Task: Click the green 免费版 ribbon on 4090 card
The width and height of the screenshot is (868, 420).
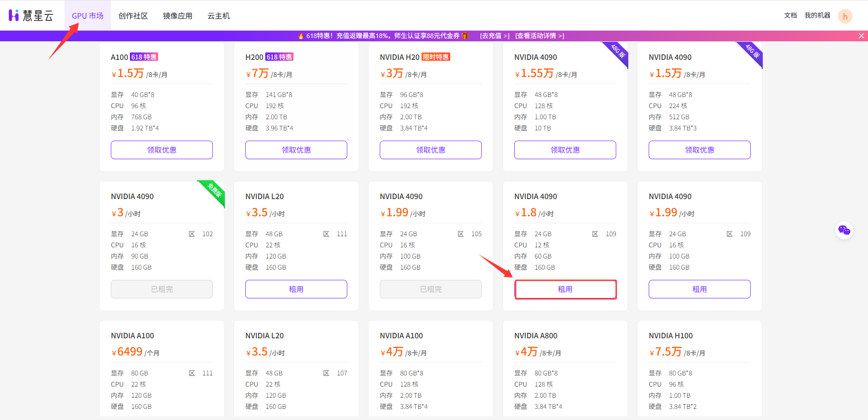Action: 213,191
